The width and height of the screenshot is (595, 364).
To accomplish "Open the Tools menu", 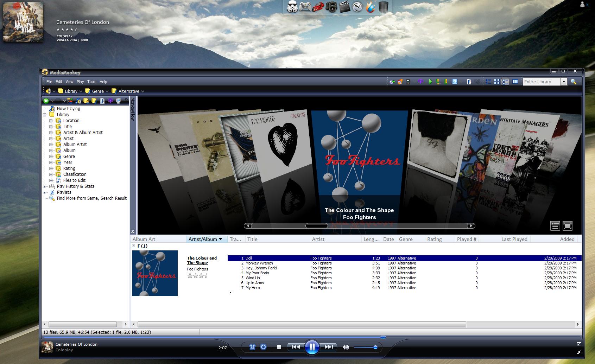I will 91,81.
